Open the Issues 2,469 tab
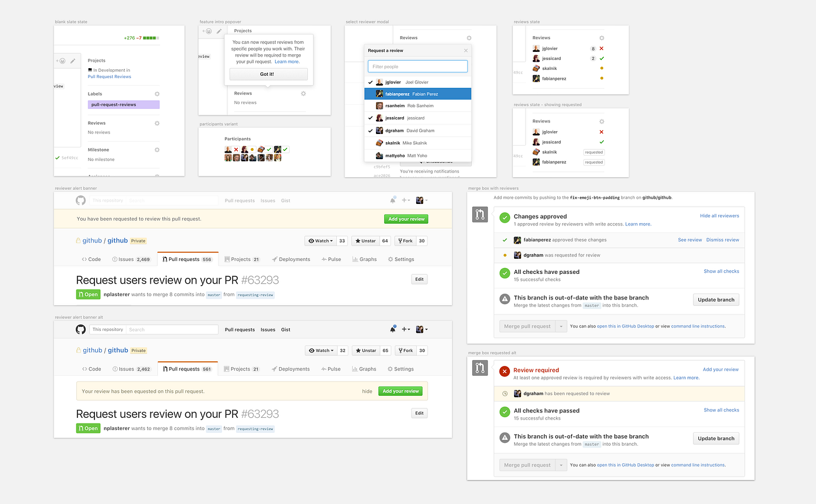 [131, 259]
